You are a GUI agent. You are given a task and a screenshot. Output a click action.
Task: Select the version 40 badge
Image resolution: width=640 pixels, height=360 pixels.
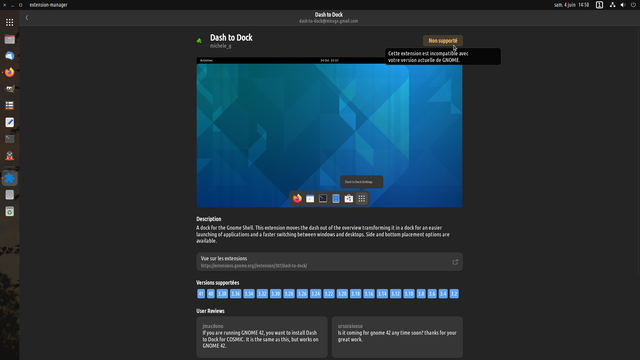click(x=211, y=294)
